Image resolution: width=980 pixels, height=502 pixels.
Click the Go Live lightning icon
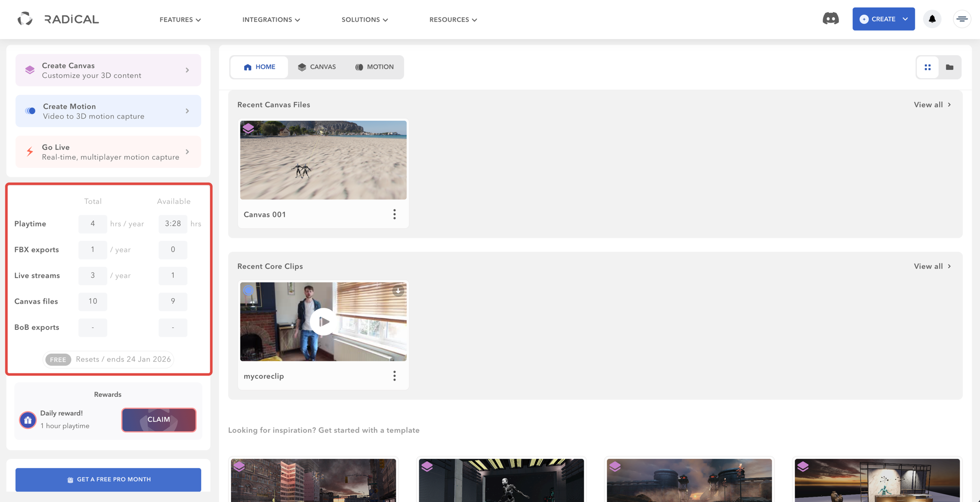(x=29, y=151)
